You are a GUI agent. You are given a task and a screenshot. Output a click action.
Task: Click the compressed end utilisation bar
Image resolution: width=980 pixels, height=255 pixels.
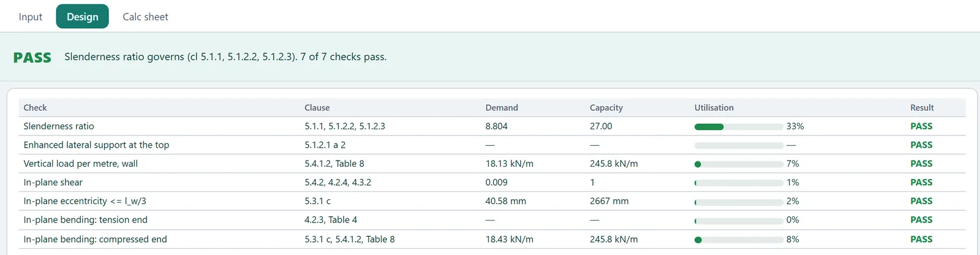739,240
